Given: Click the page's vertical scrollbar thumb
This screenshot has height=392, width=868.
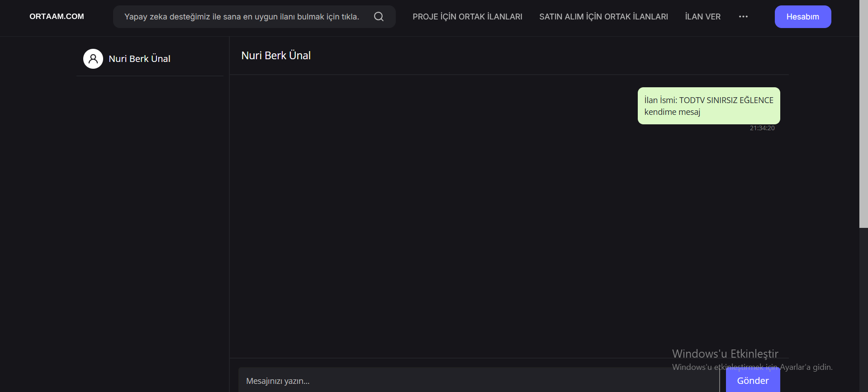Looking at the screenshot, I should [x=863, y=113].
